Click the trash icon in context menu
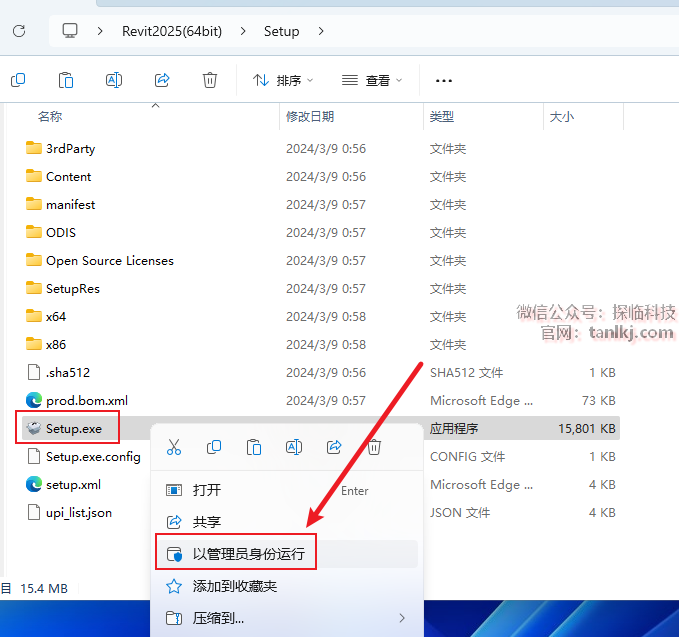Viewport: 679px width, 637px height. point(374,447)
